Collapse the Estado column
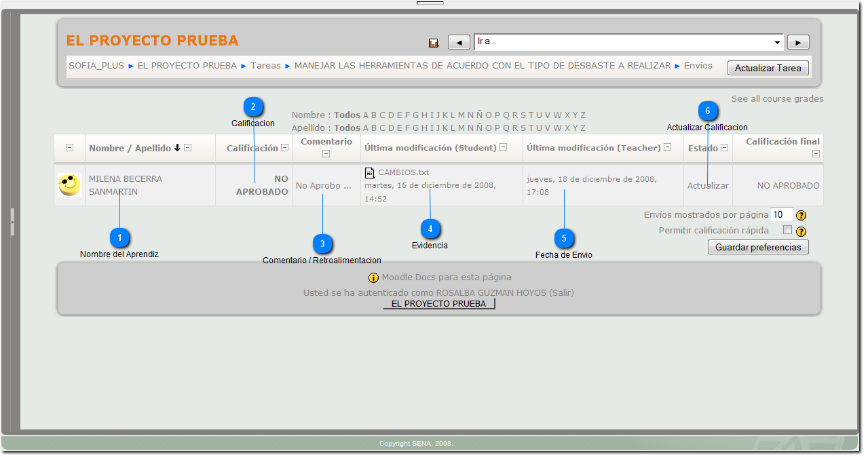Image resolution: width=868 pixels, height=460 pixels. coord(724,148)
